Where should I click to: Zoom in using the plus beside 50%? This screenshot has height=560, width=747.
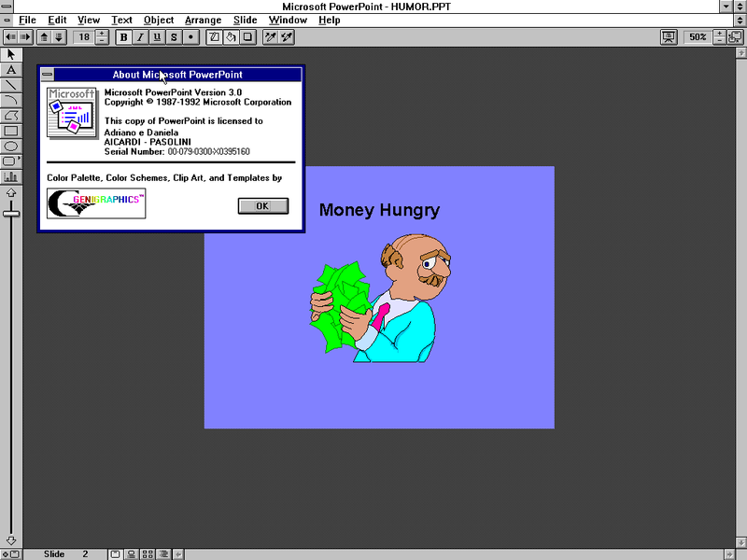pyautogui.click(x=720, y=34)
